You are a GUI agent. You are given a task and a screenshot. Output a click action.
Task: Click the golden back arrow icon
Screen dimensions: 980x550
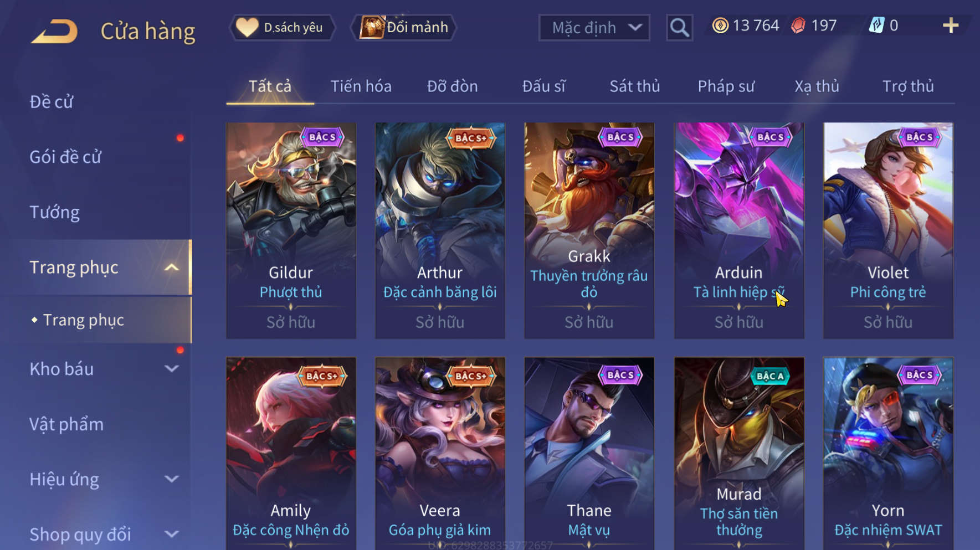[54, 31]
